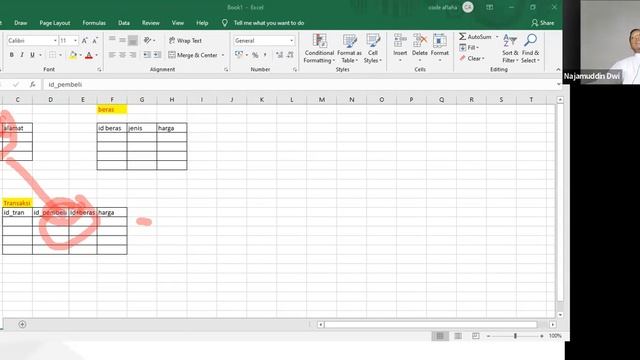The height and width of the screenshot is (360, 640).
Task: Select cell containing 'id beras'
Action: click(112, 128)
